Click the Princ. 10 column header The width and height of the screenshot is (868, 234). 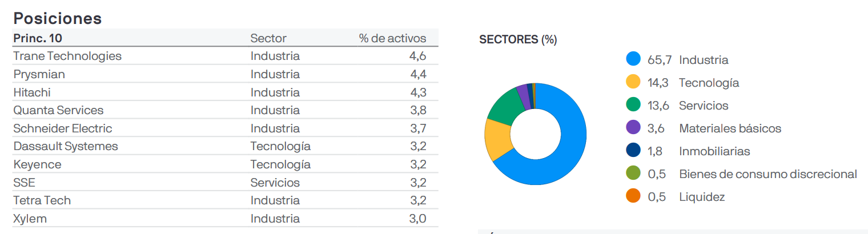point(38,38)
